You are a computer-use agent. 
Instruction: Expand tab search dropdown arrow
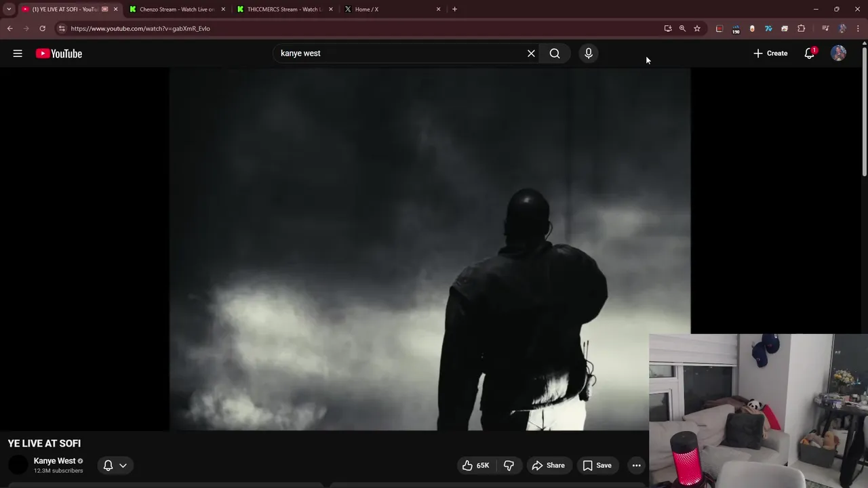(x=9, y=9)
